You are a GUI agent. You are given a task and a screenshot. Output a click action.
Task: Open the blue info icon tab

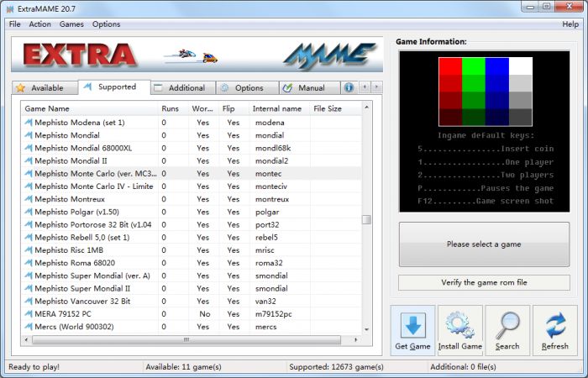pos(349,87)
